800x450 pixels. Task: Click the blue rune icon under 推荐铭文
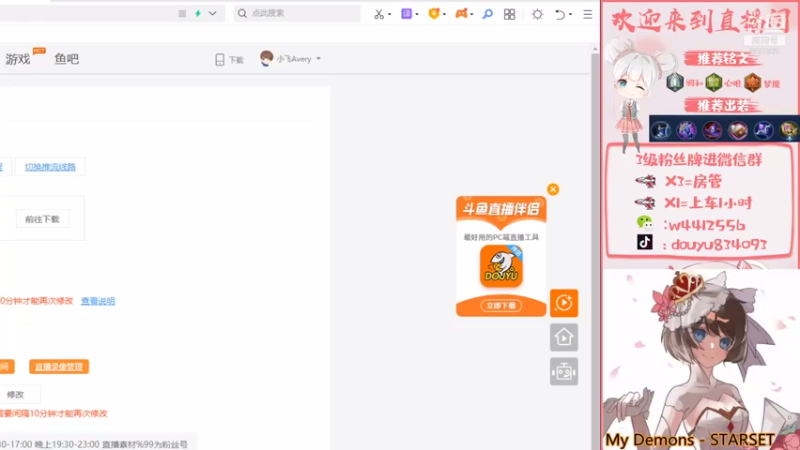[674, 82]
